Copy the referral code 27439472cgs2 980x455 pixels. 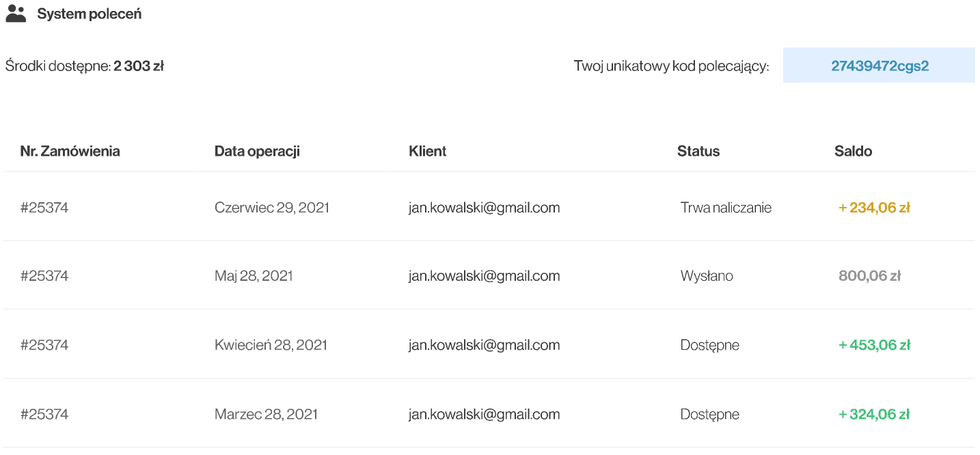(x=879, y=66)
